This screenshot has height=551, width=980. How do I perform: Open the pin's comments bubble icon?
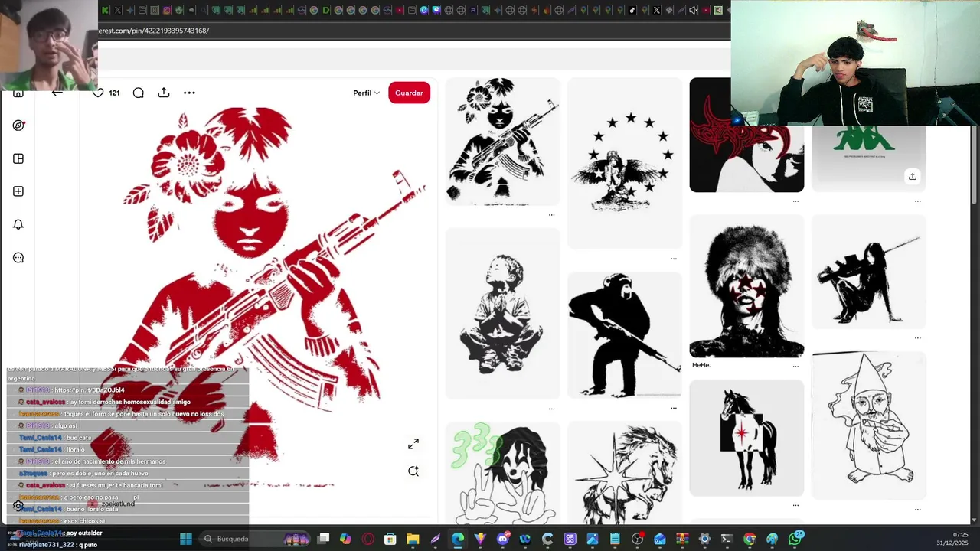point(139,93)
